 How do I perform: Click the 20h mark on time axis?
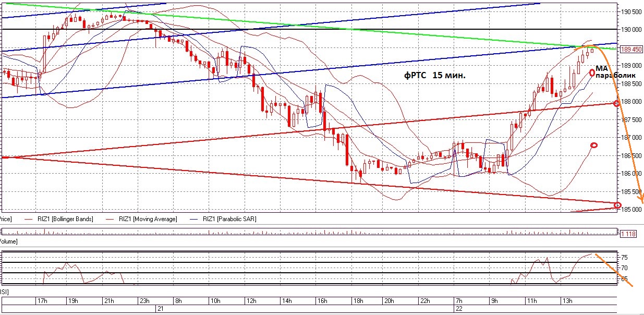388,301
